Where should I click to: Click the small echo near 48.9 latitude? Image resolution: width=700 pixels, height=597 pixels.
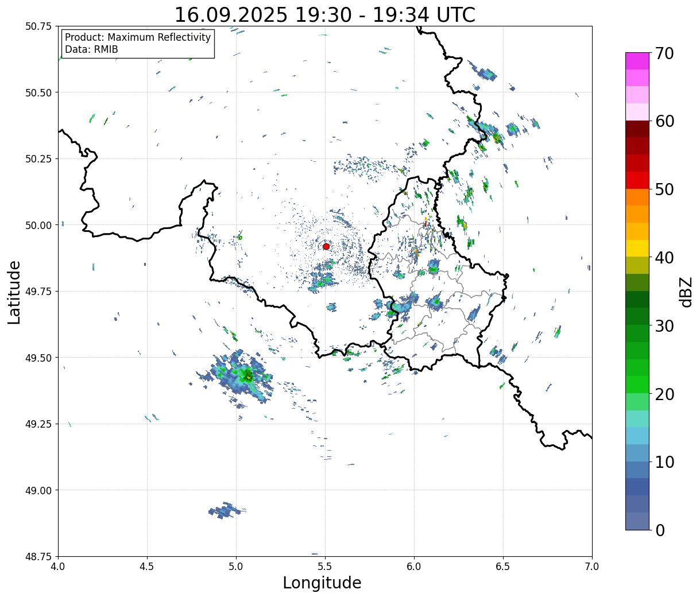pos(227,510)
